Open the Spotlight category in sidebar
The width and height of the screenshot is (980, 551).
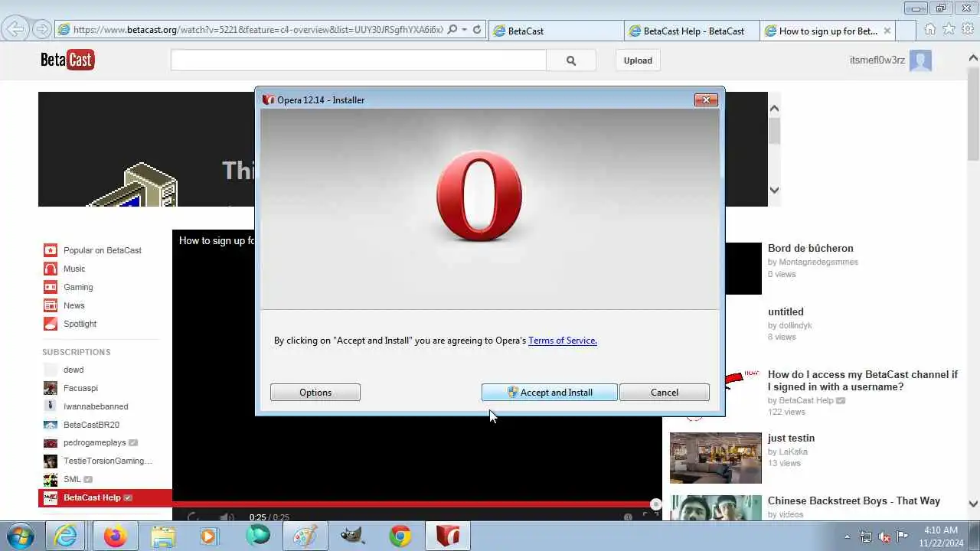80,324
